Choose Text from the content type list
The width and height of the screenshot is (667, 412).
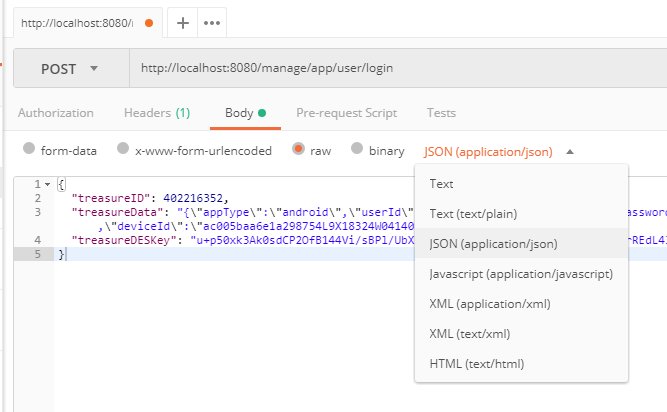pyautogui.click(x=521, y=184)
